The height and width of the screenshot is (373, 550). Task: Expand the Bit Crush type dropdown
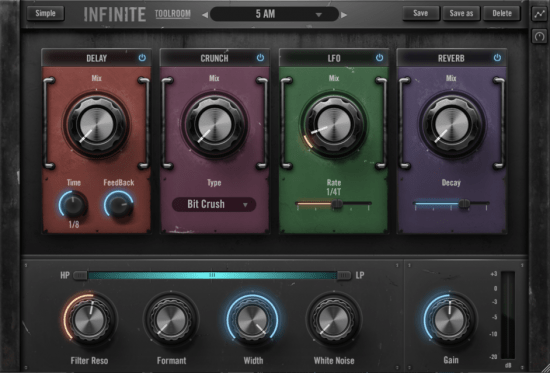coord(214,204)
